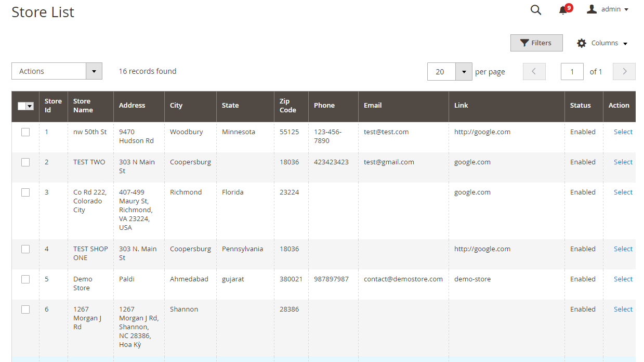Open Filters with the funnel button
The image size is (644, 362).
tap(536, 43)
